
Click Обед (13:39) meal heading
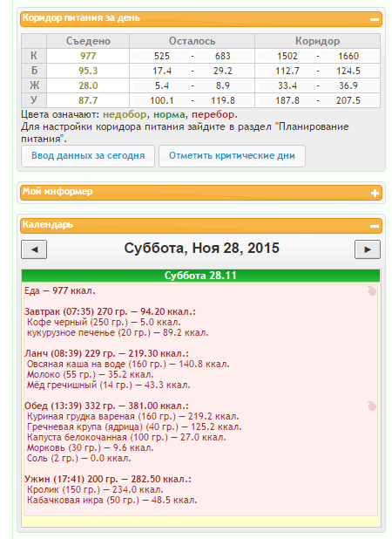pos(106,406)
